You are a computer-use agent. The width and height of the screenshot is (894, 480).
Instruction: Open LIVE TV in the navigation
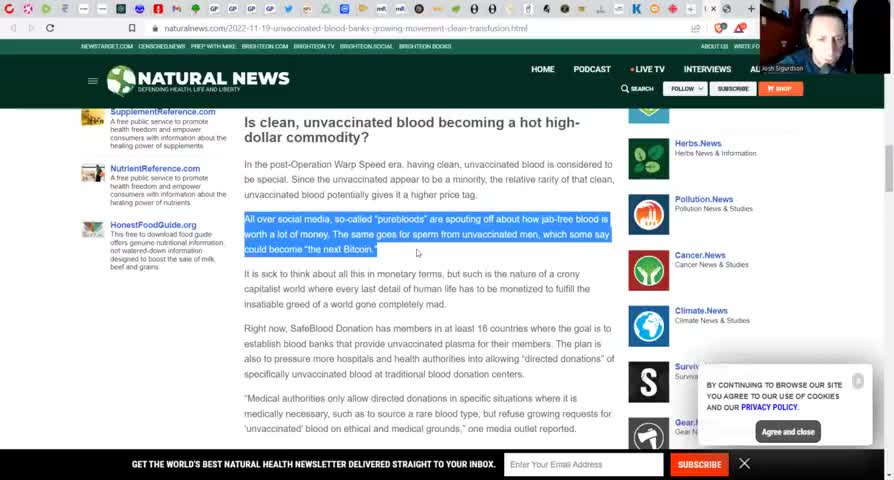[x=648, y=69]
